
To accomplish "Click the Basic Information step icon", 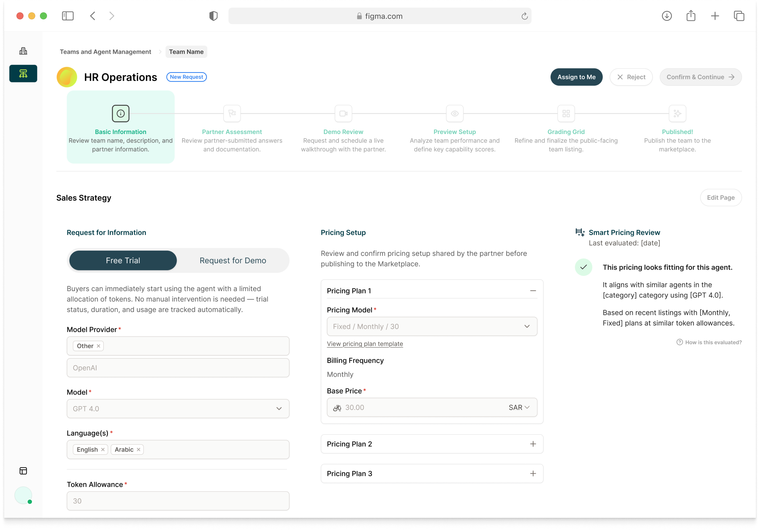I will coord(120,114).
